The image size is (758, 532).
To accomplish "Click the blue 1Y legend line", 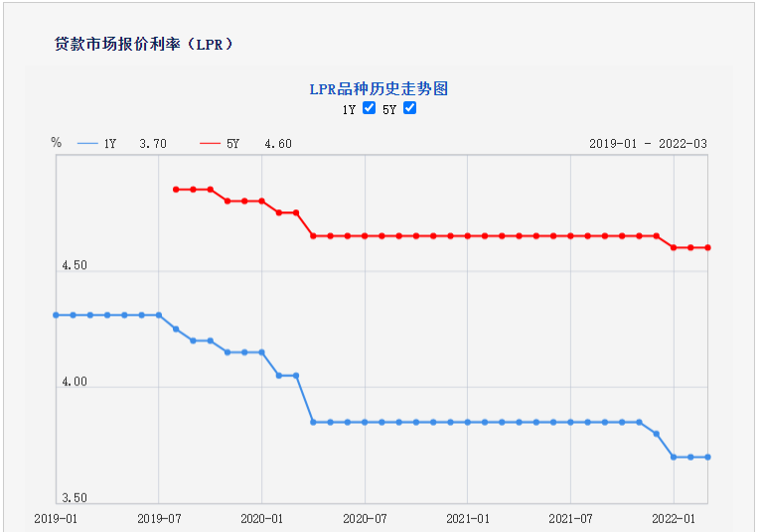I will tap(86, 144).
